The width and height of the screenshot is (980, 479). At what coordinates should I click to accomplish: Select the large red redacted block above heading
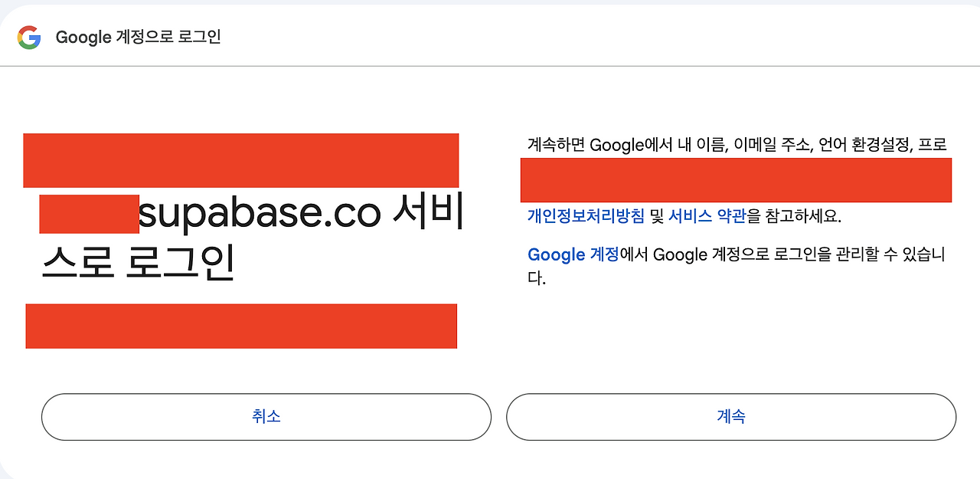coord(241,160)
